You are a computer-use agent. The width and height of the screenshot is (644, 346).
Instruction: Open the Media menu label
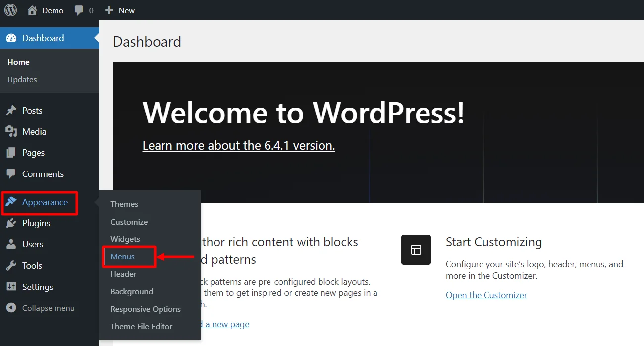coord(34,132)
